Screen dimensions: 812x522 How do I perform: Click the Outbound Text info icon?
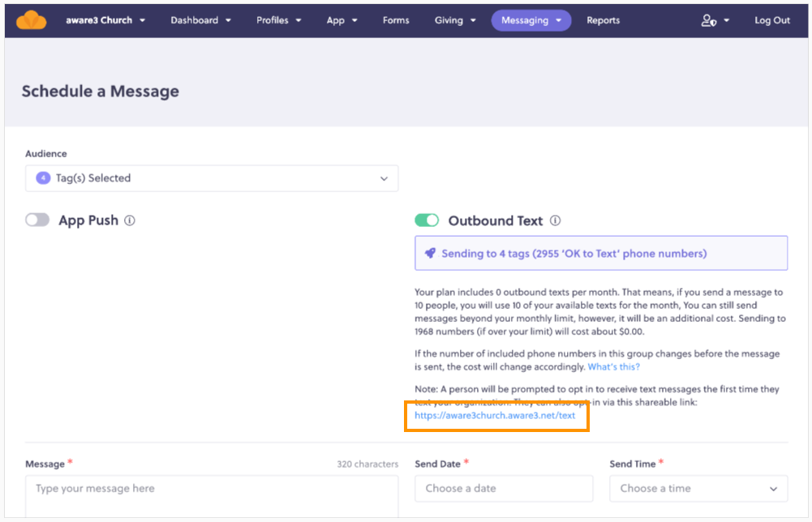[x=555, y=221]
